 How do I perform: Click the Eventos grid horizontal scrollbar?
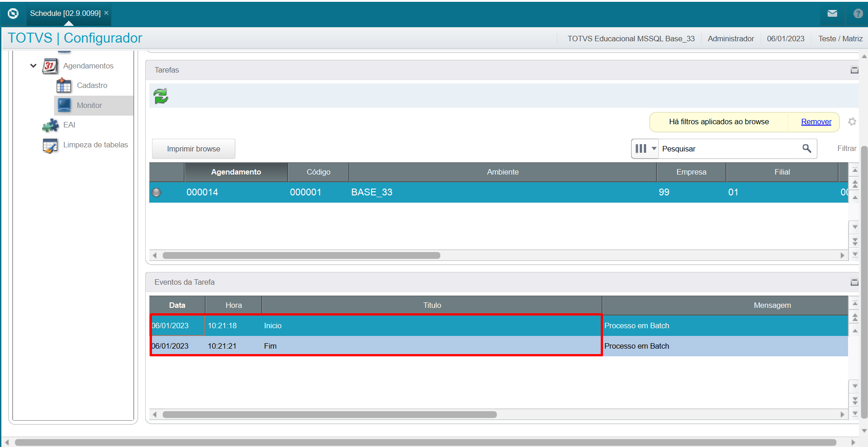pyautogui.click(x=330, y=414)
